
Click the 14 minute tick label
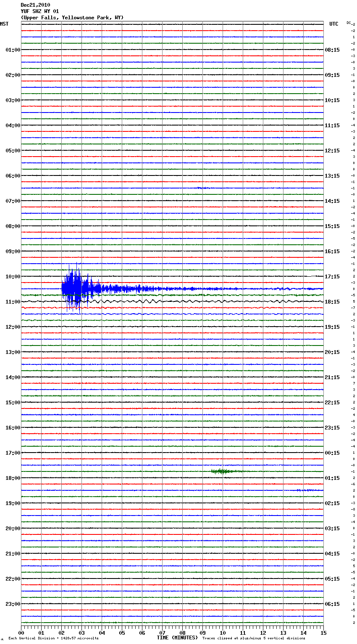click(x=303, y=633)
